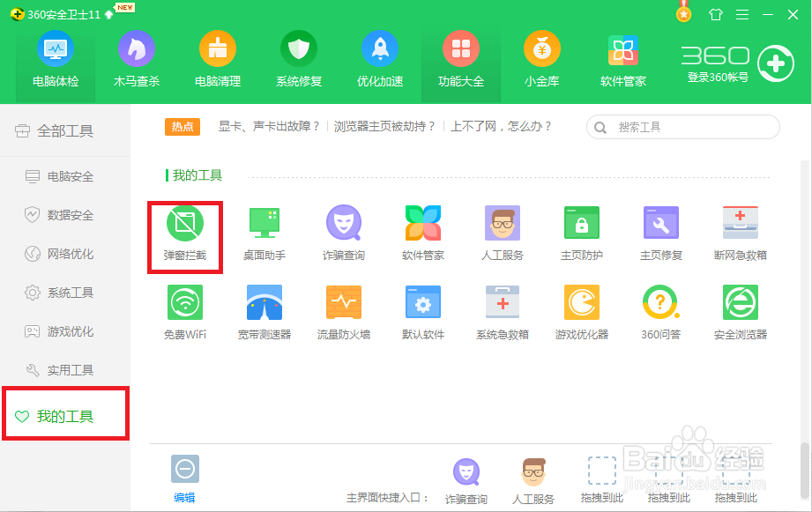Click 诈骗查询 shortcut in bottom bar
The height and width of the screenshot is (512, 812).
[466, 481]
